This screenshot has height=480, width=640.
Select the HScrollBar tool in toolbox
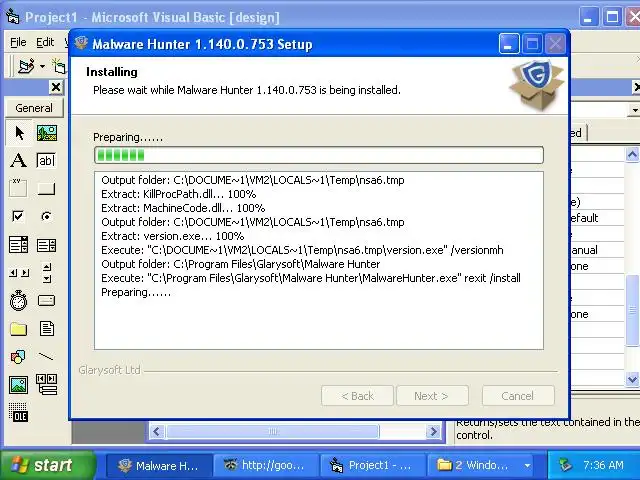(19, 273)
